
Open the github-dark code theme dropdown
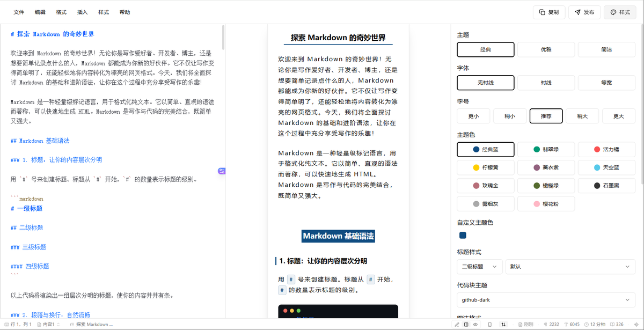pyautogui.click(x=546, y=300)
